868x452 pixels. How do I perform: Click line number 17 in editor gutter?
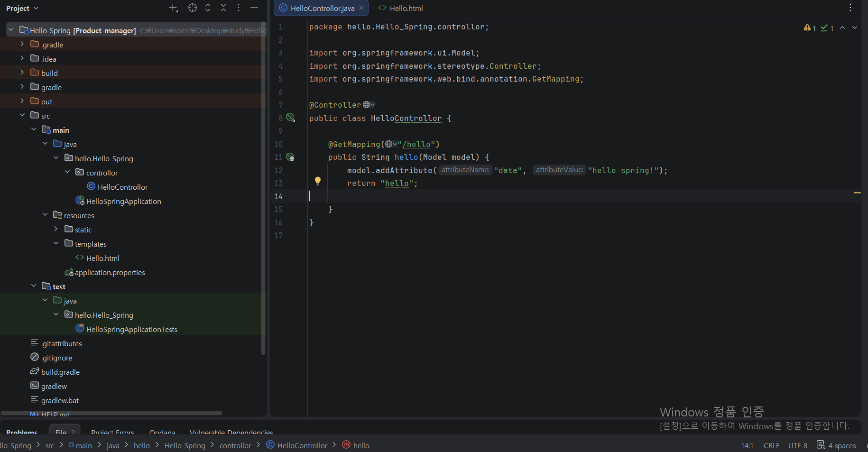pyautogui.click(x=278, y=235)
